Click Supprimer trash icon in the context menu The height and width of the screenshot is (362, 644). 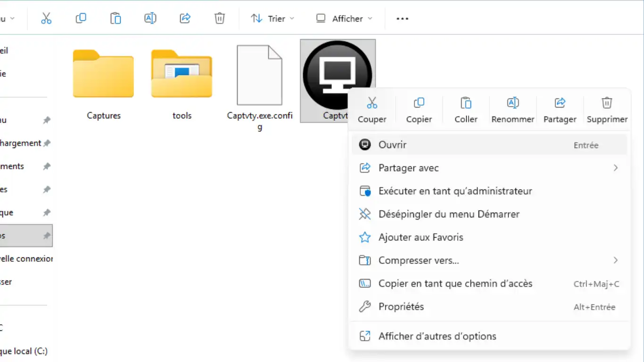click(x=607, y=103)
